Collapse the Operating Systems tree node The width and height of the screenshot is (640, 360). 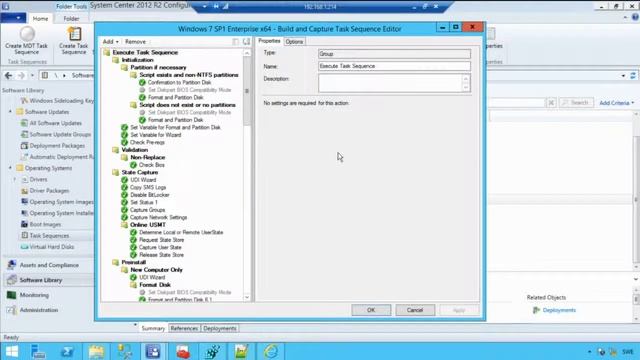pos(11,168)
